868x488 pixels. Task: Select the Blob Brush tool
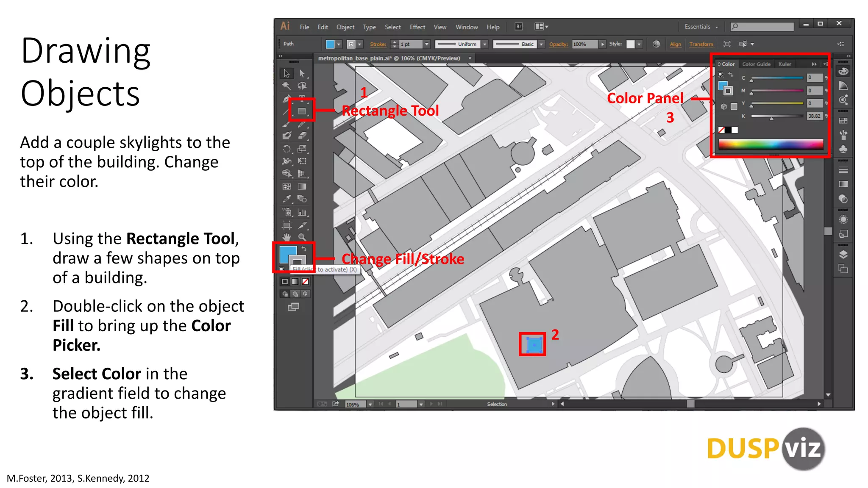pos(287,136)
